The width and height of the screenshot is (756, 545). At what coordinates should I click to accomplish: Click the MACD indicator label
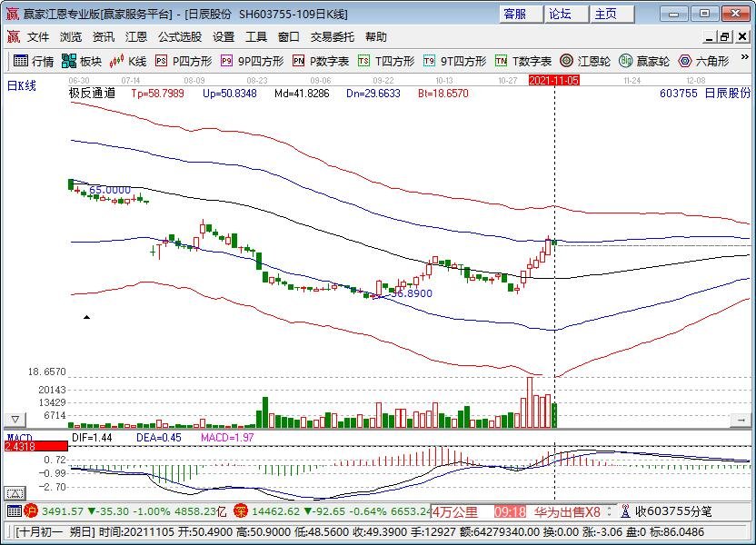(x=19, y=438)
